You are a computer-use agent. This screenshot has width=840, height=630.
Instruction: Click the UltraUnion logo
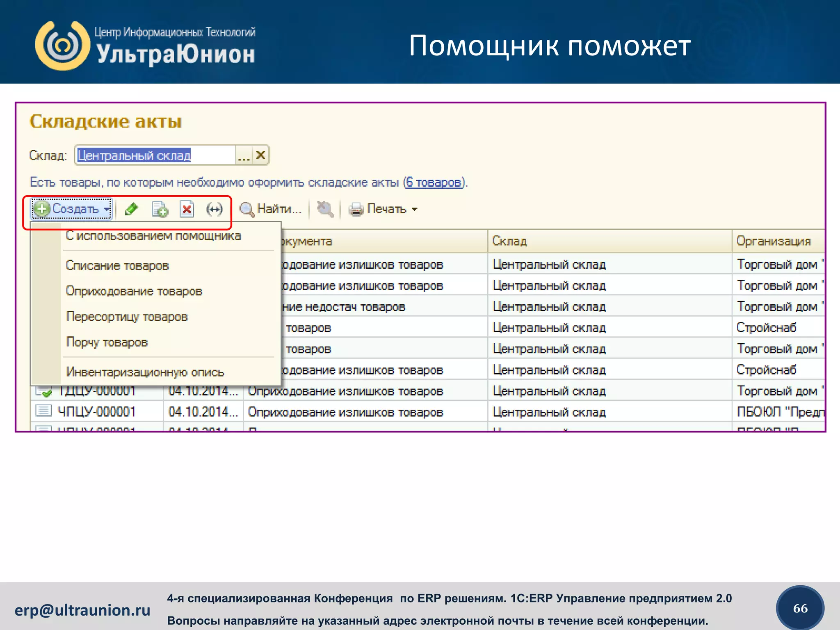(146, 46)
